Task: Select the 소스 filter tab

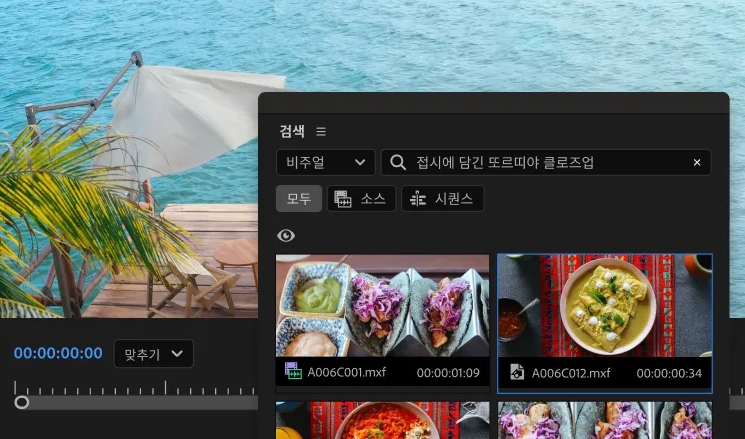Action: (x=361, y=199)
